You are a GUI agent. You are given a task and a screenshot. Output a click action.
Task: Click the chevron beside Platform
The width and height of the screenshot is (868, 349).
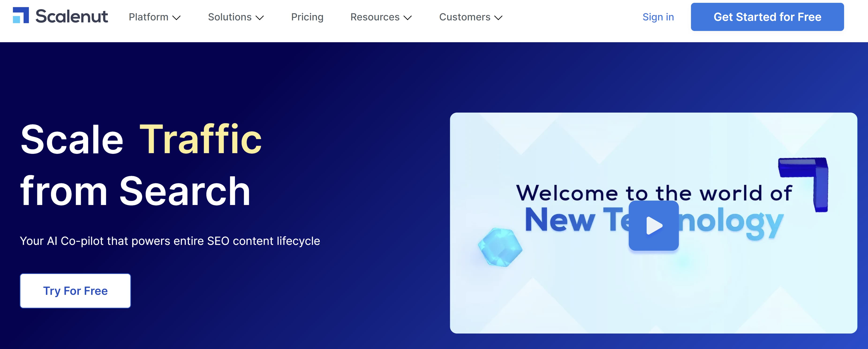pyautogui.click(x=177, y=18)
